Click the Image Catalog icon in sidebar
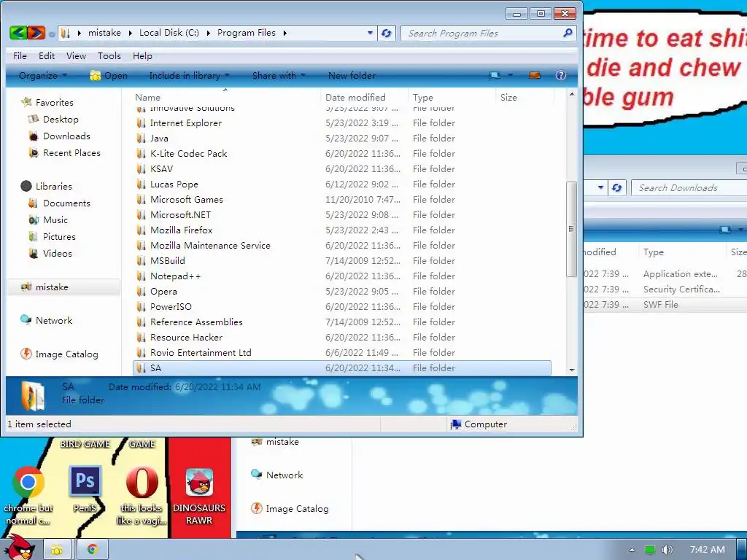This screenshot has width=747, height=560. click(x=26, y=354)
